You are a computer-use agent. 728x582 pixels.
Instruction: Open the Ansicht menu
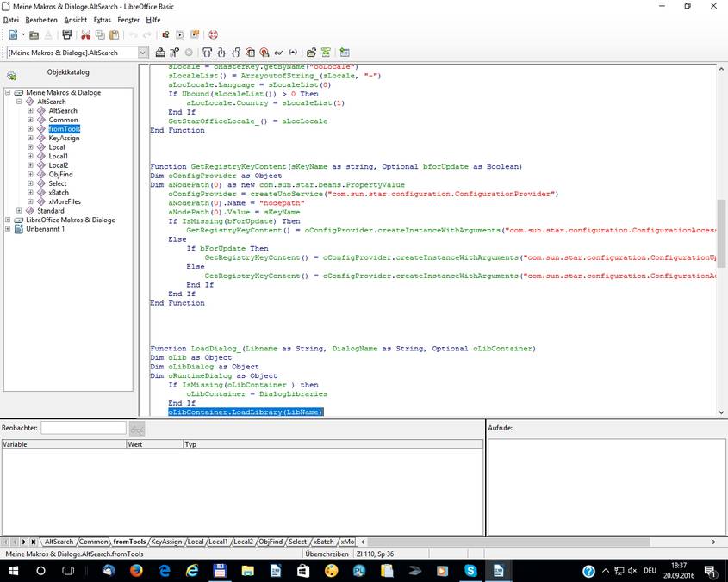[x=76, y=20]
